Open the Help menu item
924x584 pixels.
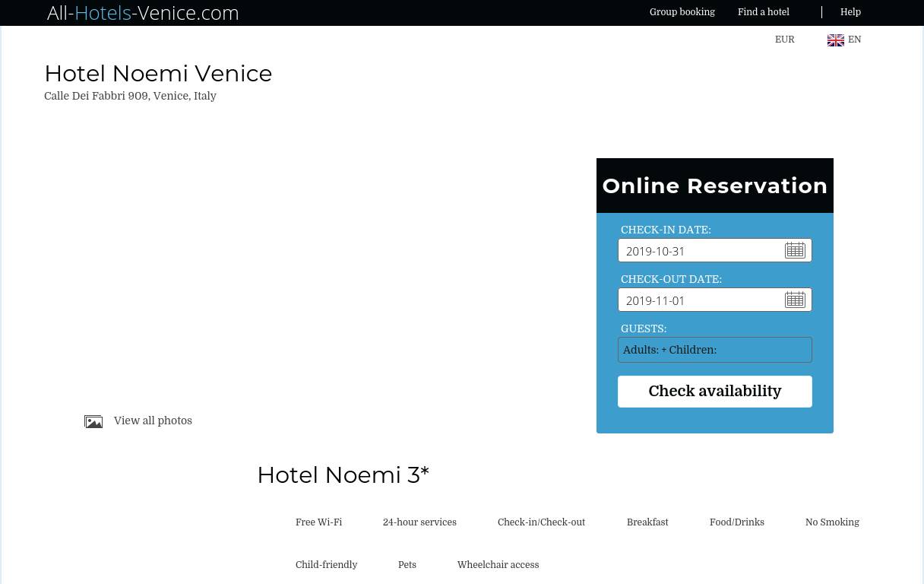[850, 12]
